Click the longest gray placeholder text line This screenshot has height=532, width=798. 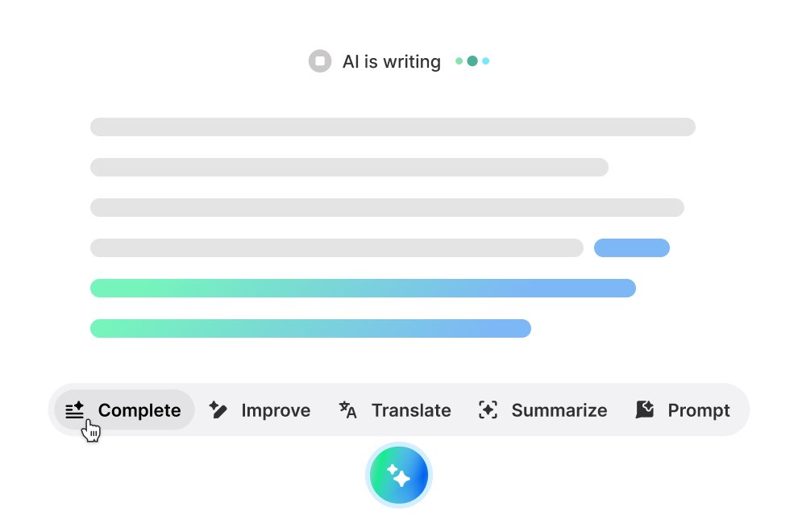click(393, 127)
